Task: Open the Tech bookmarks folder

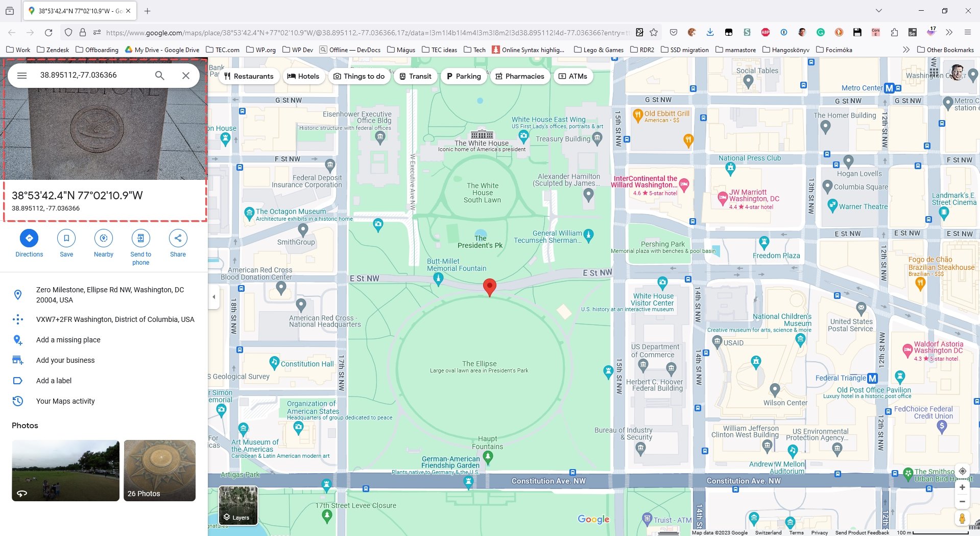Action: click(x=474, y=50)
